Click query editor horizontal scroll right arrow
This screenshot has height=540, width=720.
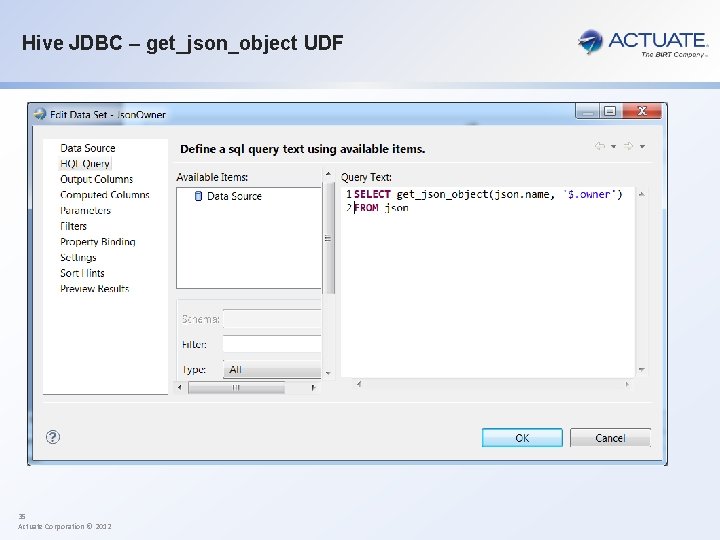627,383
